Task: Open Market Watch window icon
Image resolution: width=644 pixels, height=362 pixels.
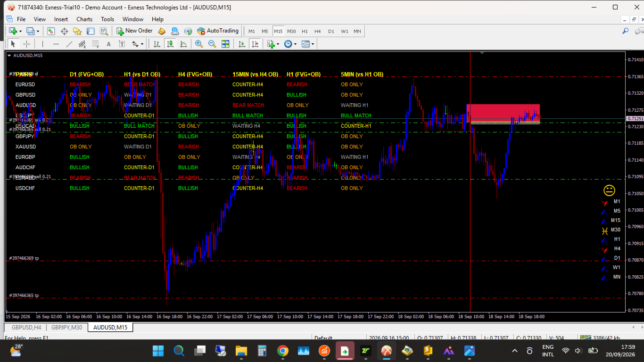Action: [x=51, y=31]
